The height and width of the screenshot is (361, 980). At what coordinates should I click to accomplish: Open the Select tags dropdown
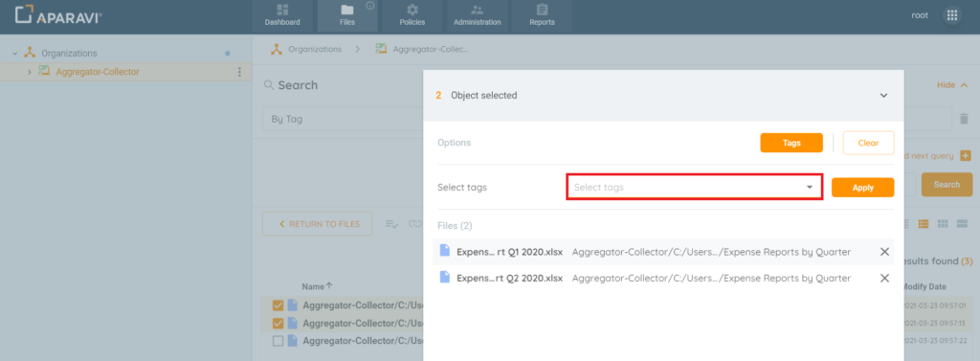pos(695,187)
